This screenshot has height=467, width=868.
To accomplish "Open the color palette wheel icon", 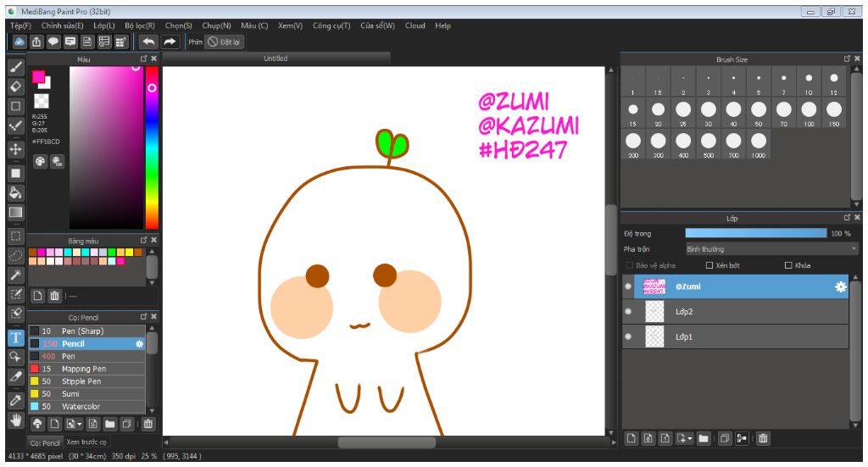I will [40, 161].
